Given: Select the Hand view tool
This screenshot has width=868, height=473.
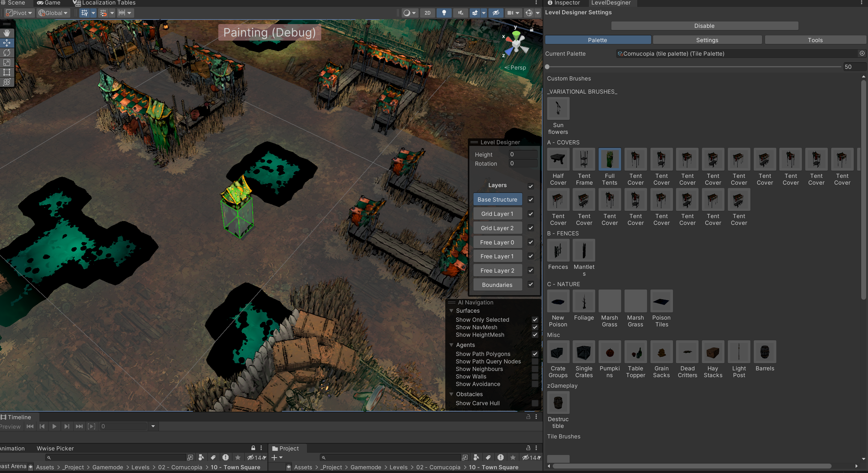Looking at the screenshot, I should point(7,33).
